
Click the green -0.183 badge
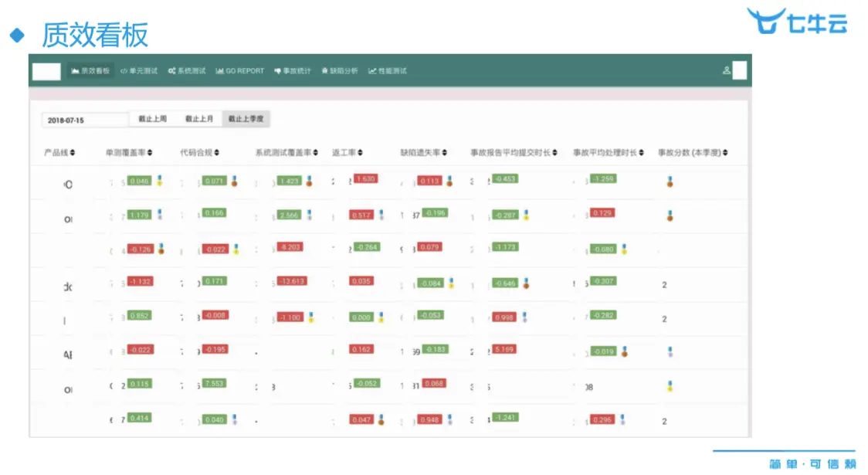[435, 349]
